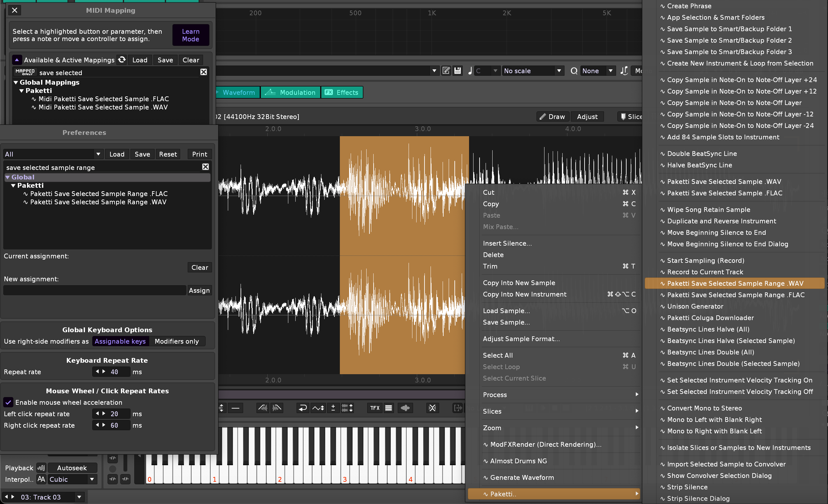Click the floppy disk save preset icon
828x504 pixels.
457,71
